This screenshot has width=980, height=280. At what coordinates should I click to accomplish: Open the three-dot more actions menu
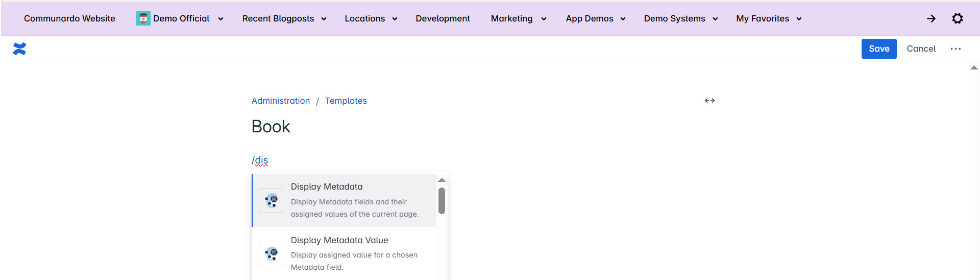(x=955, y=49)
